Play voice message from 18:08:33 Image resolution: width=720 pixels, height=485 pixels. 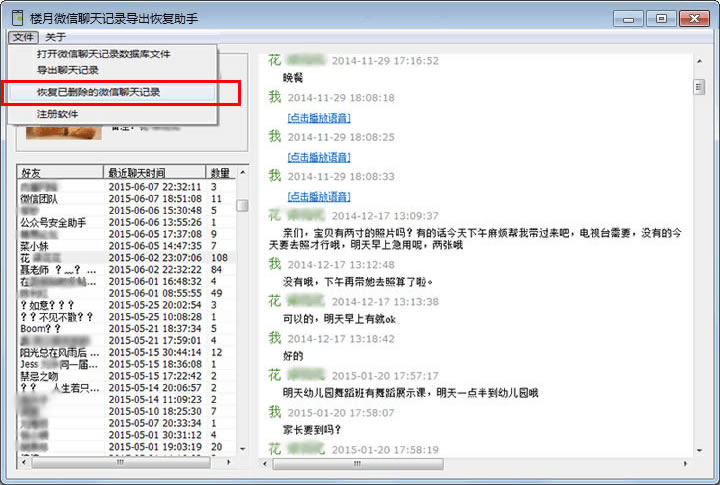pos(319,197)
